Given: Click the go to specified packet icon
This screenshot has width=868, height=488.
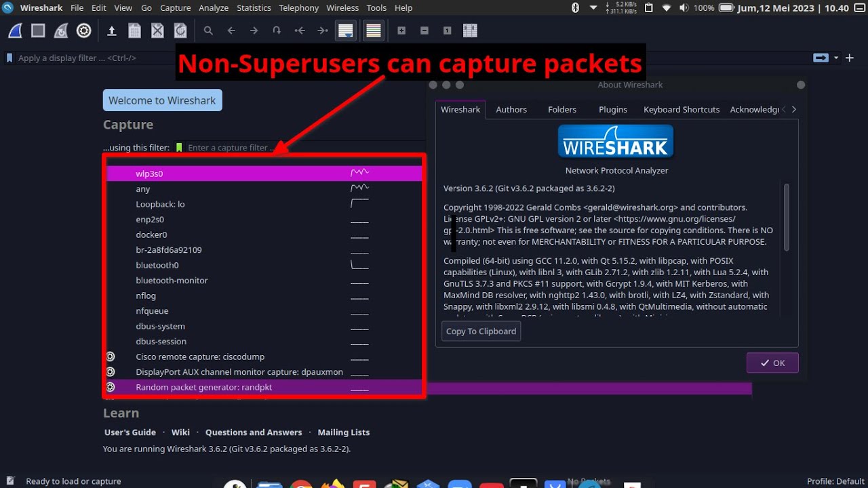Looking at the screenshot, I should (x=277, y=30).
